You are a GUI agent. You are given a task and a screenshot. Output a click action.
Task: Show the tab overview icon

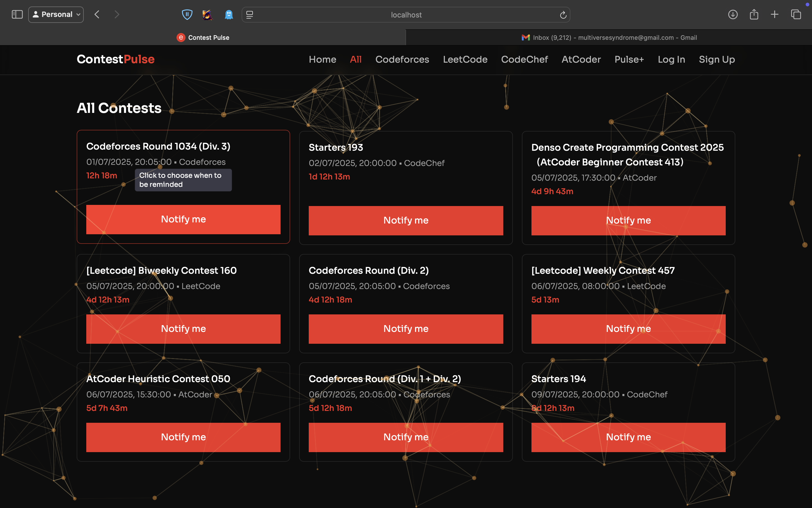(796, 14)
